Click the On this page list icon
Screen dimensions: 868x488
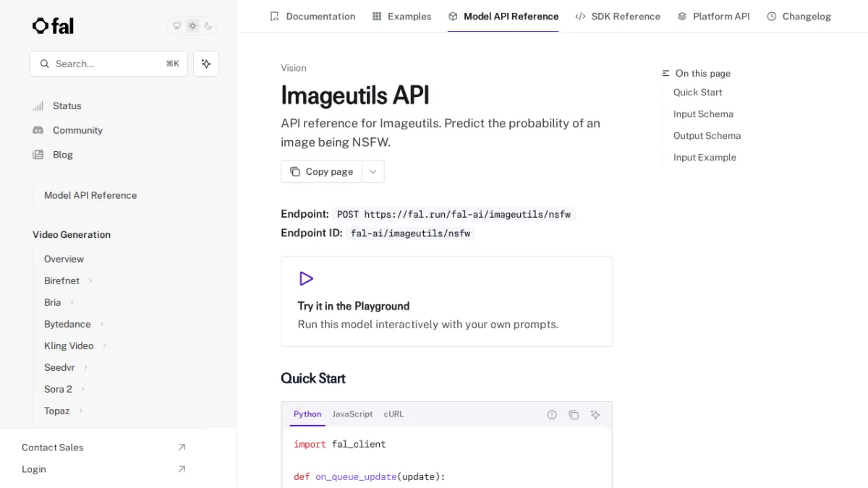pos(666,74)
